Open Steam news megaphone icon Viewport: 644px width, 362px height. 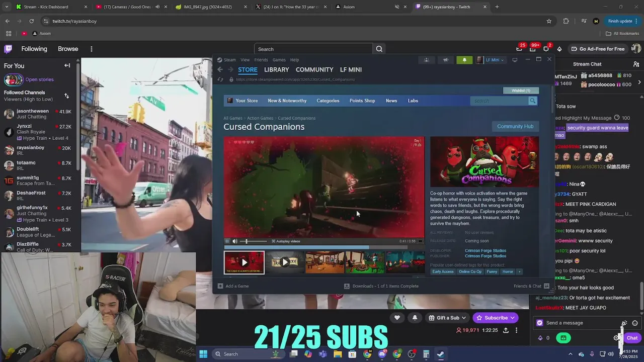[x=445, y=60]
